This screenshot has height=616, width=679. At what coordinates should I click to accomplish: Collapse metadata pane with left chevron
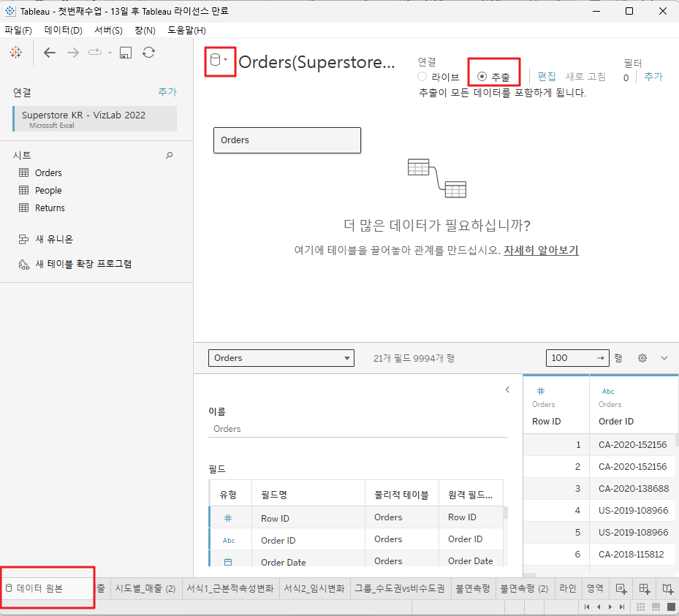click(507, 389)
